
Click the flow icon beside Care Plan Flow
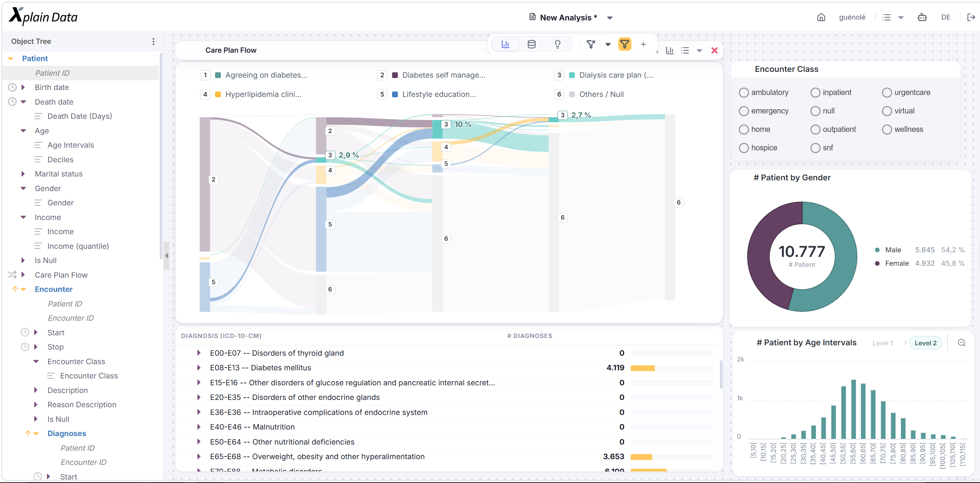(x=12, y=275)
